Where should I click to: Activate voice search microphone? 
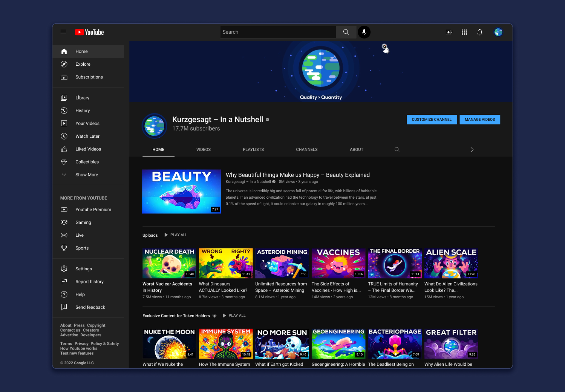[x=364, y=32]
